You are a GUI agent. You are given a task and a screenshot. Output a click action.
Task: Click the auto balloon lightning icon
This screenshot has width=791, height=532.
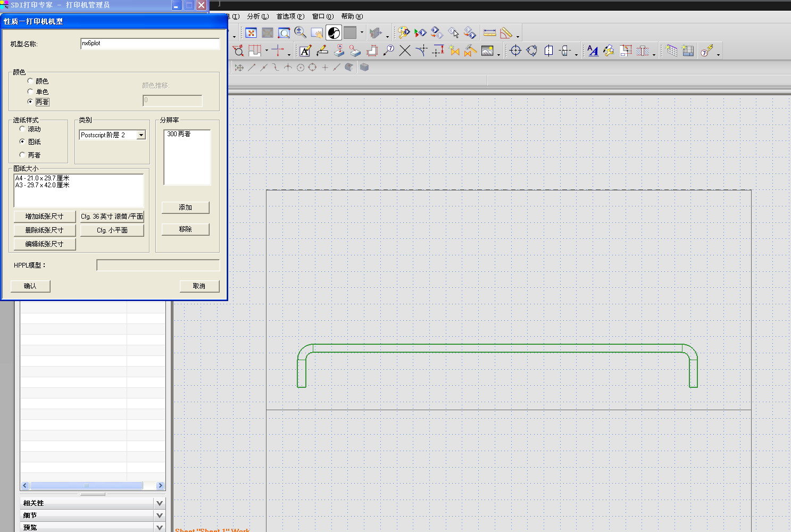[x=707, y=51]
